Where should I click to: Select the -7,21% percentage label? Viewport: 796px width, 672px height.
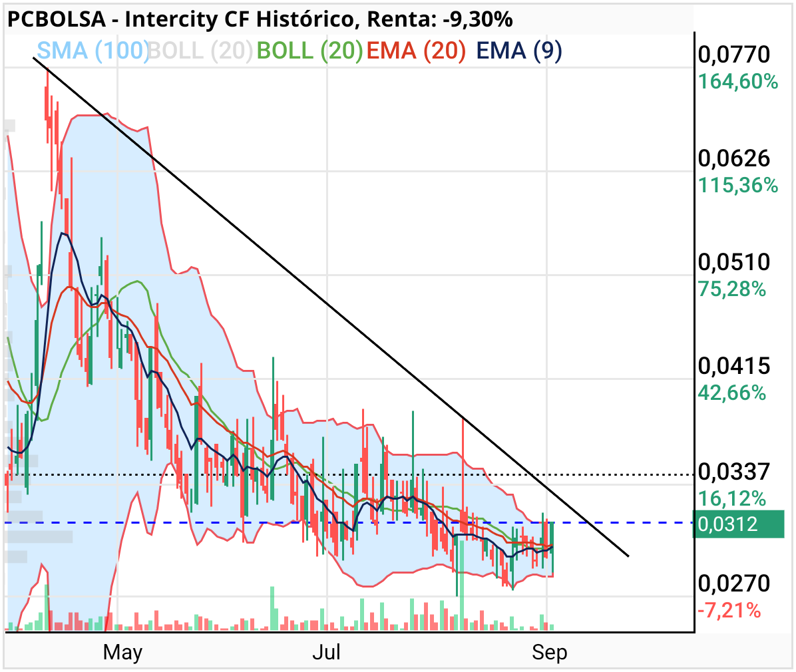click(729, 610)
